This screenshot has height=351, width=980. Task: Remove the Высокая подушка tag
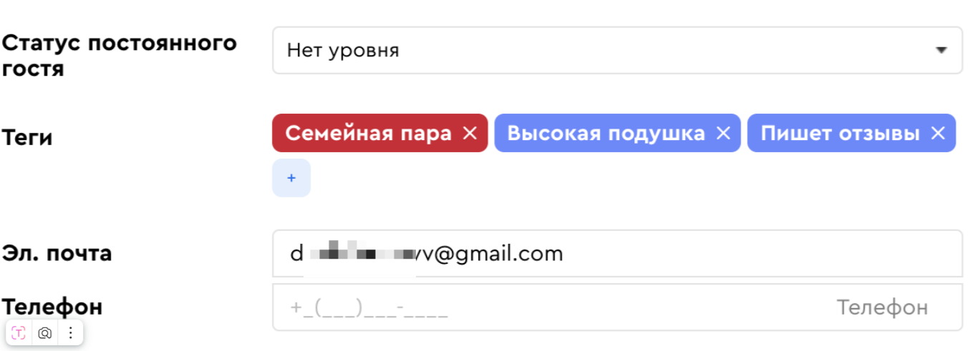pyautogui.click(x=724, y=134)
